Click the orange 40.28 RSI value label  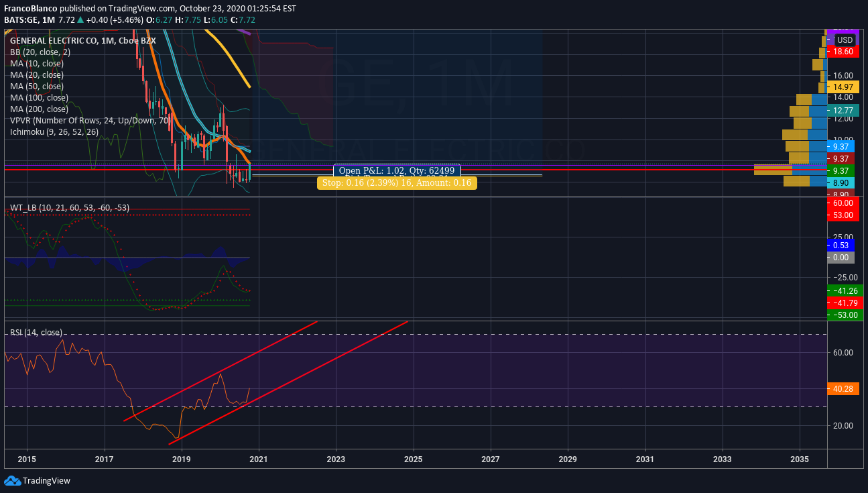tap(843, 388)
